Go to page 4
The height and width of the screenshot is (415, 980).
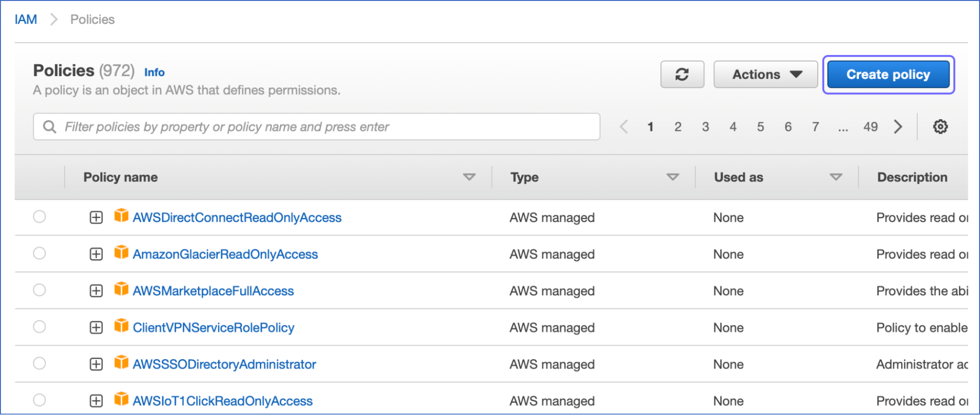click(733, 127)
